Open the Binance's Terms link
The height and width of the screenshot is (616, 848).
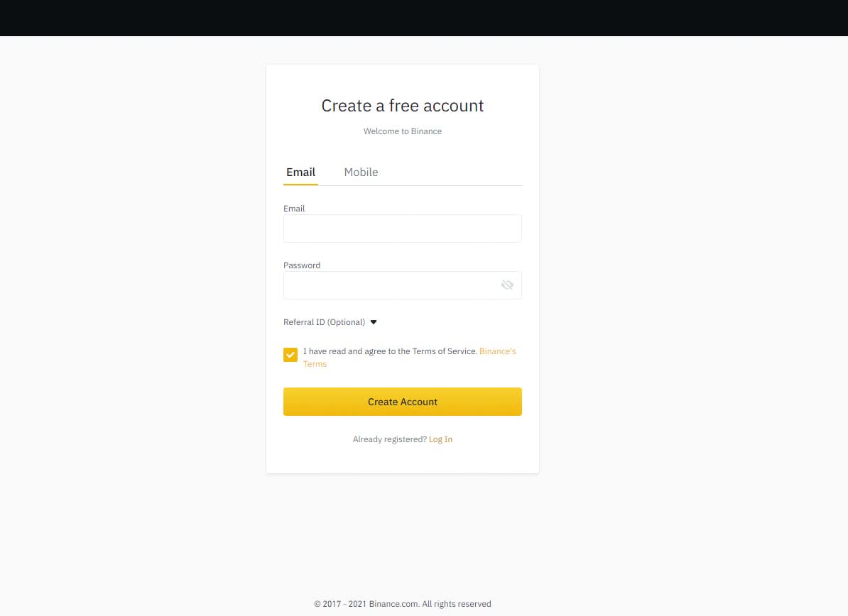pos(497,351)
